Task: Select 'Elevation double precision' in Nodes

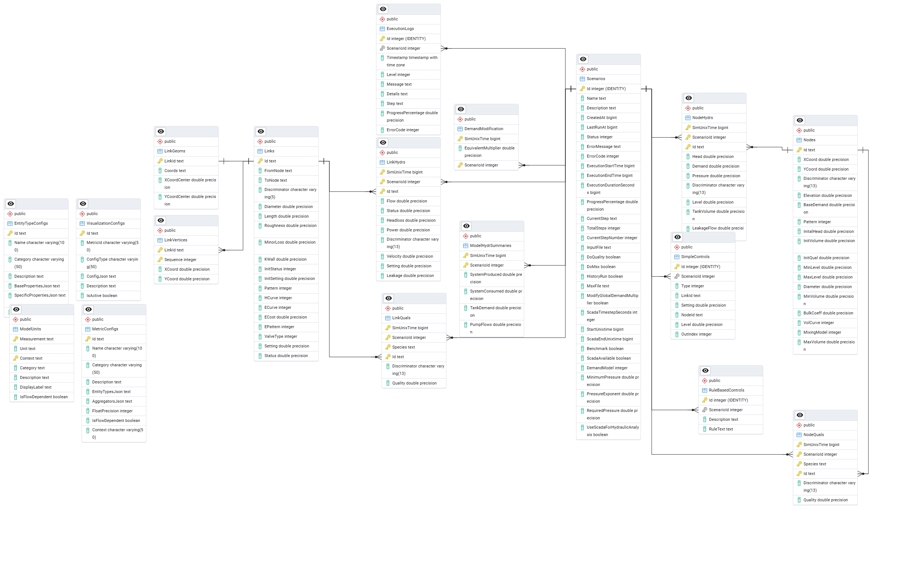Action: 825,196
